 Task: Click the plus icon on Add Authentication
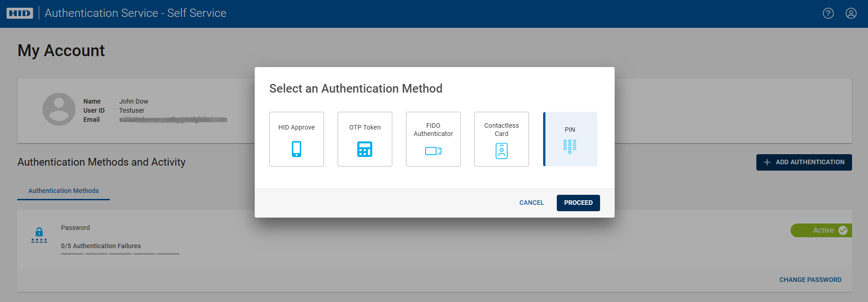[767, 162]
